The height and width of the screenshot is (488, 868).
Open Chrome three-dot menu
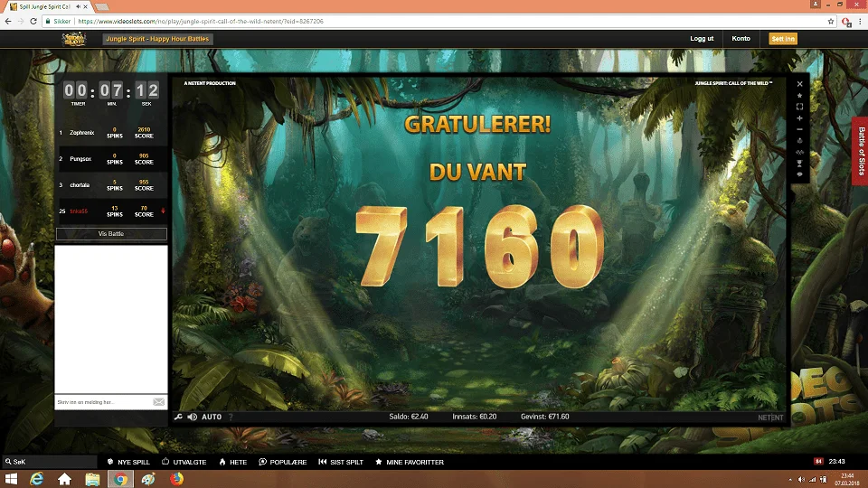(x=860, y=21)
